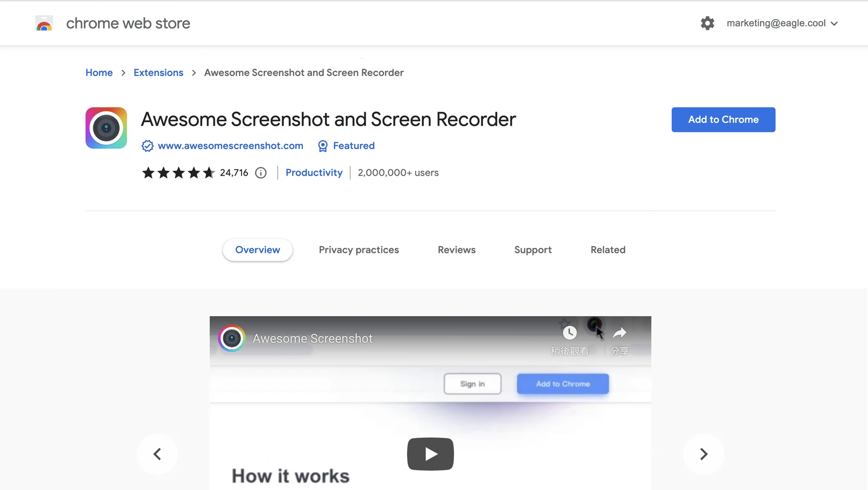
Task: Expand the marketing@eagle.cool account dropdown
Action: click(x=834, y=24)
